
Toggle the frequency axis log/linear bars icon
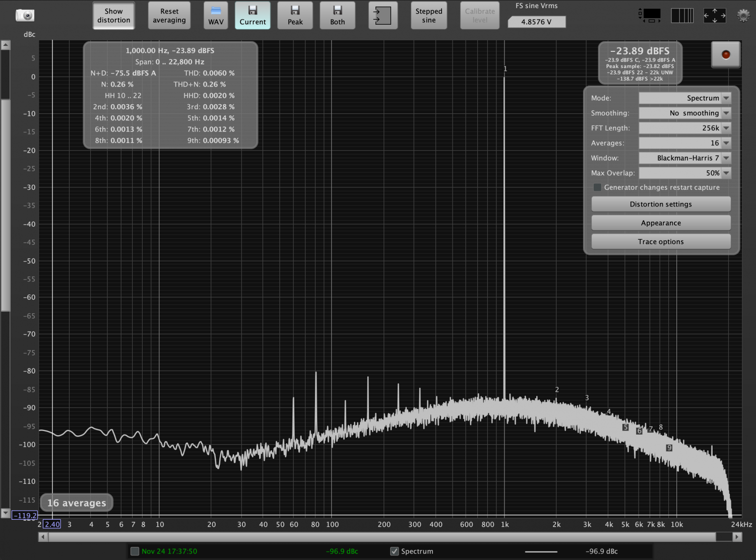coord(682,15)
